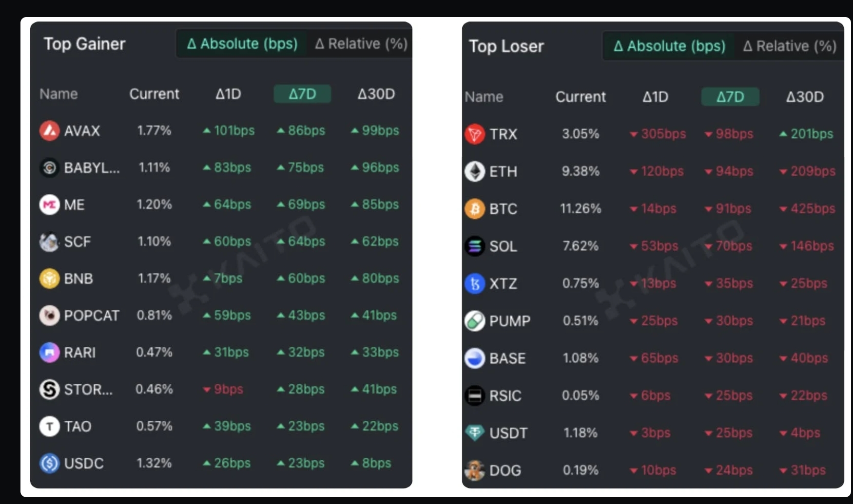Click the ME token icon

[x=49, y=205]
